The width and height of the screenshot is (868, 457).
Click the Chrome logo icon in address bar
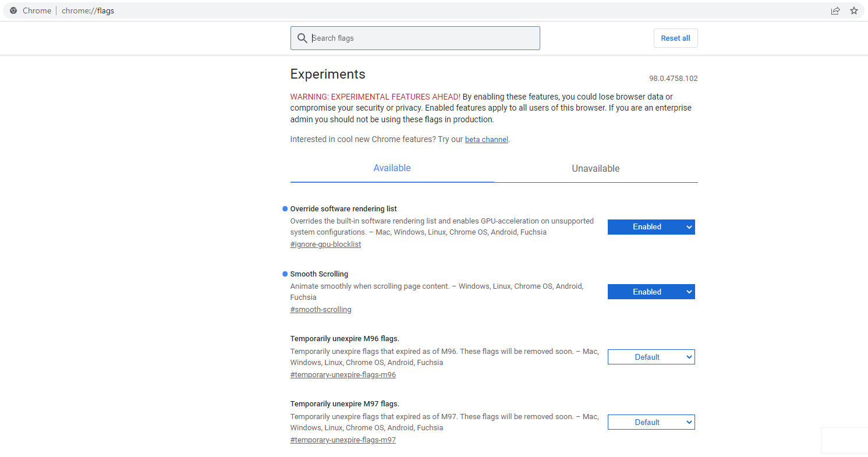tap(13, 10)
